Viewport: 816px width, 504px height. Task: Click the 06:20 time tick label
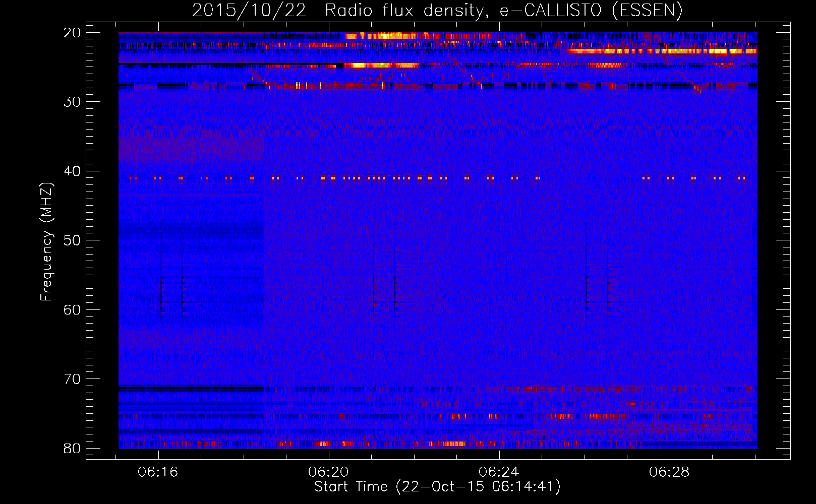point(329,472)
